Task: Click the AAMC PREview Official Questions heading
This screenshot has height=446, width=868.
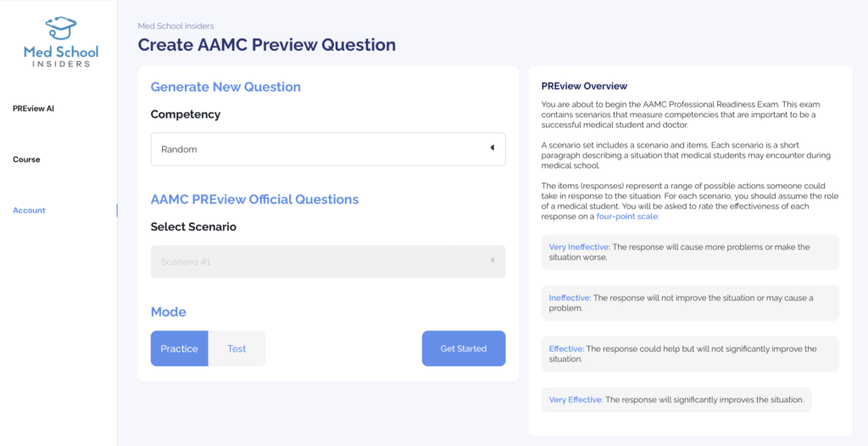Action: pyautogui.click(x=254, y=199)
